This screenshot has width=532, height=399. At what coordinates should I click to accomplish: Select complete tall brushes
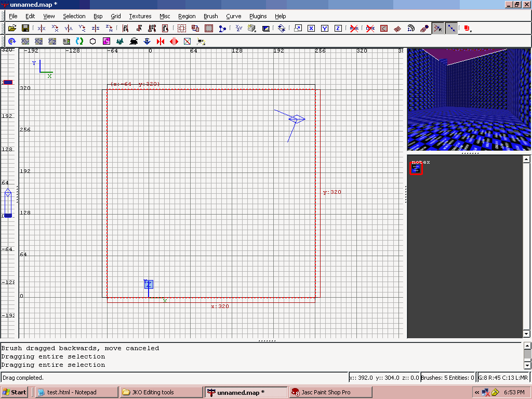pyautogui.click(x=125, y=29)
